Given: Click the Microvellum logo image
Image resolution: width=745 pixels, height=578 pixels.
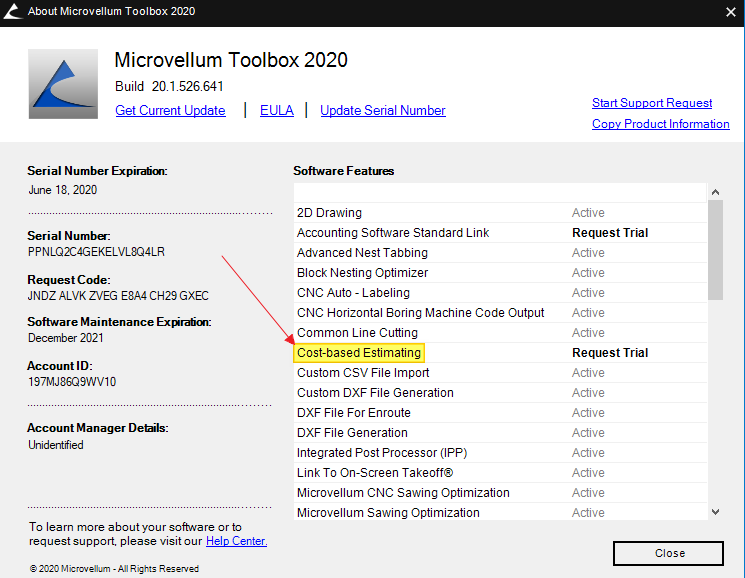Looking at the screenshot, I should click(x=63, y=84).
